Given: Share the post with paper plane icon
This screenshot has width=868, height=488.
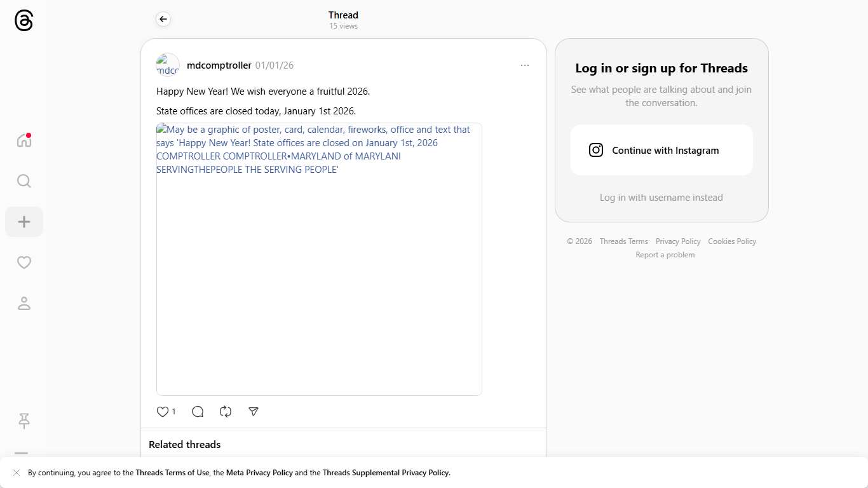Looking at the screenshot, I should pos(254,412).
